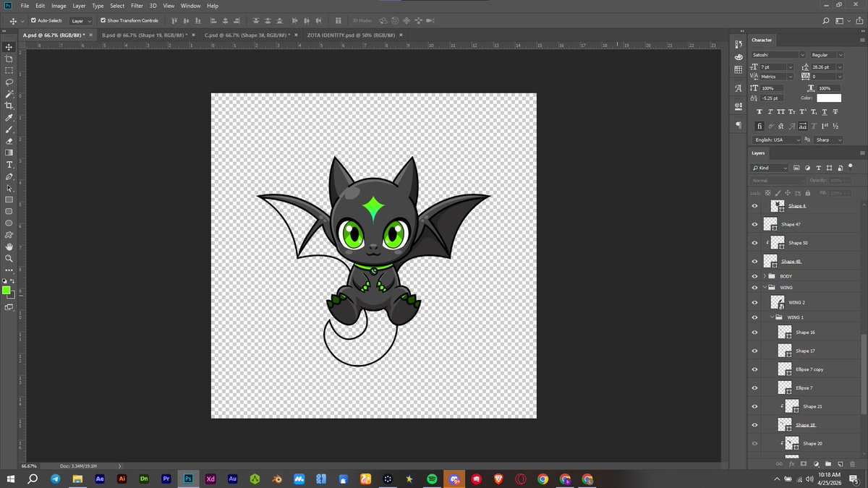This screenshot has width=868, height=488.
Task: Select the Eyedropper tool
Action: coord(9,117)
